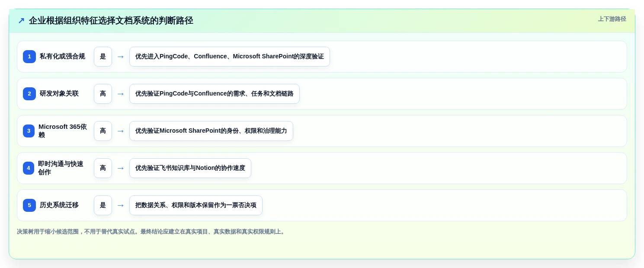Click the 是 chip in 历史系统迁移 row
644x268 pixels.
(103, 205)
